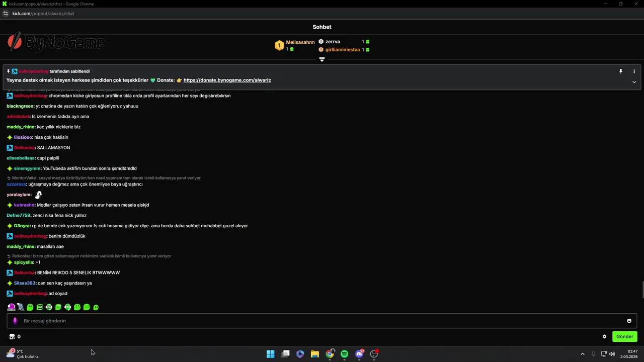Click green badge next to spicyella
Screen dimensions: 644x362
point(10,262)
